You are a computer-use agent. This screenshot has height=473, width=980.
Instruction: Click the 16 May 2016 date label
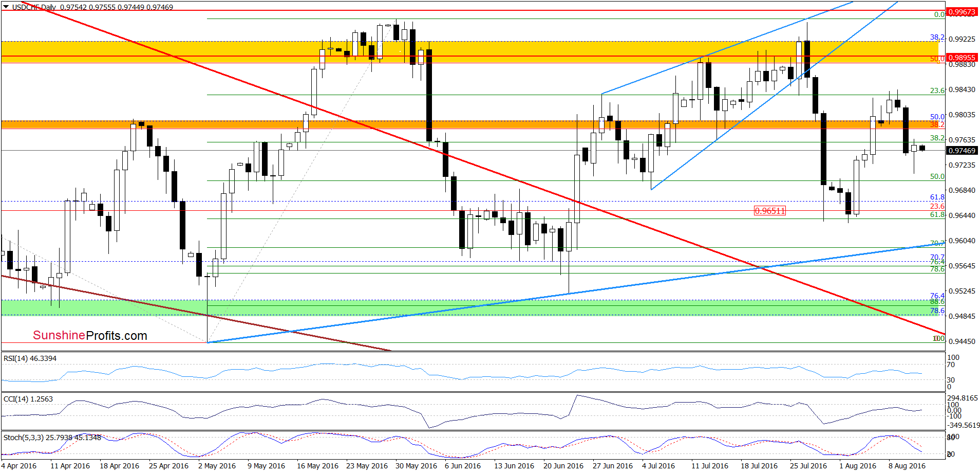(x=317, y=466)
